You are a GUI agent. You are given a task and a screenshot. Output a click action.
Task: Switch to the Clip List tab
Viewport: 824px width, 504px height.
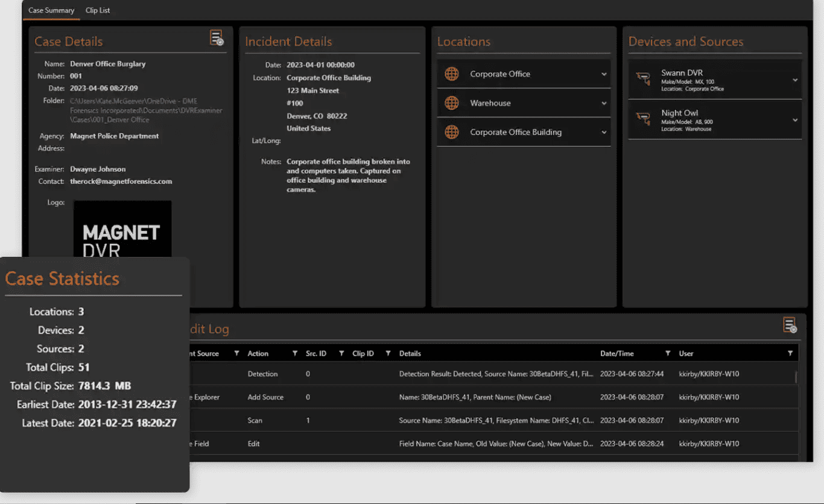(98, 10)
